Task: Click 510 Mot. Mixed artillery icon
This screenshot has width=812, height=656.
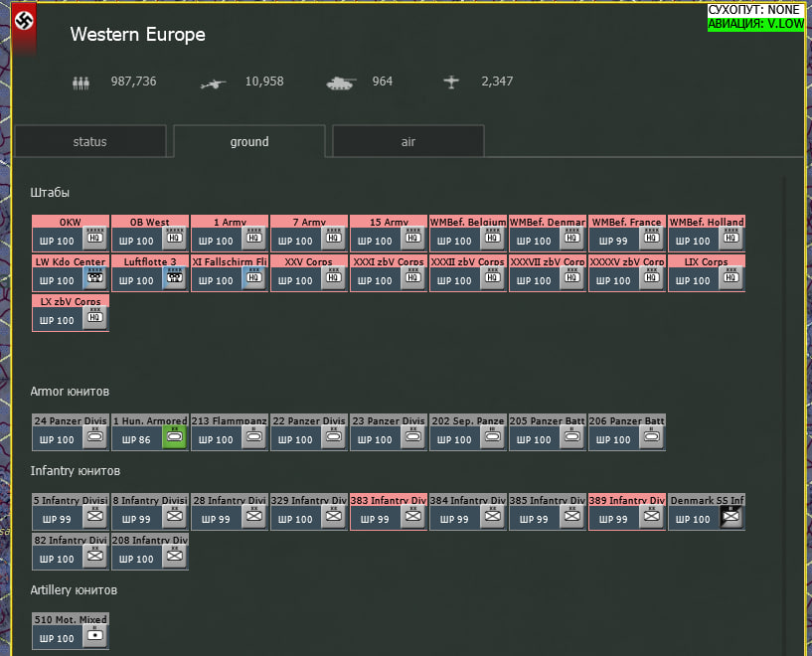Action: coord(95,635)
